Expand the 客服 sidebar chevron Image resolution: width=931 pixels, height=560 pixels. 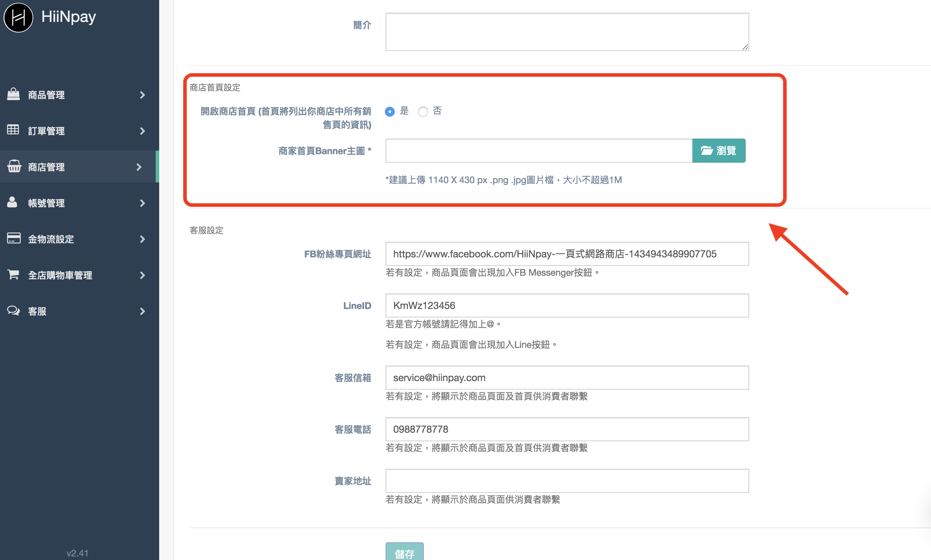pos(142,311)
